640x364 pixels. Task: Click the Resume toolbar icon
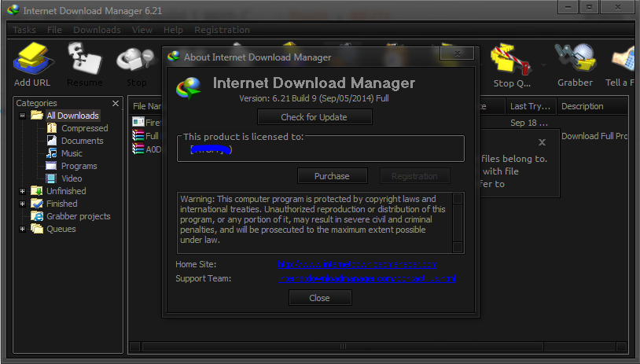(85, 59)
